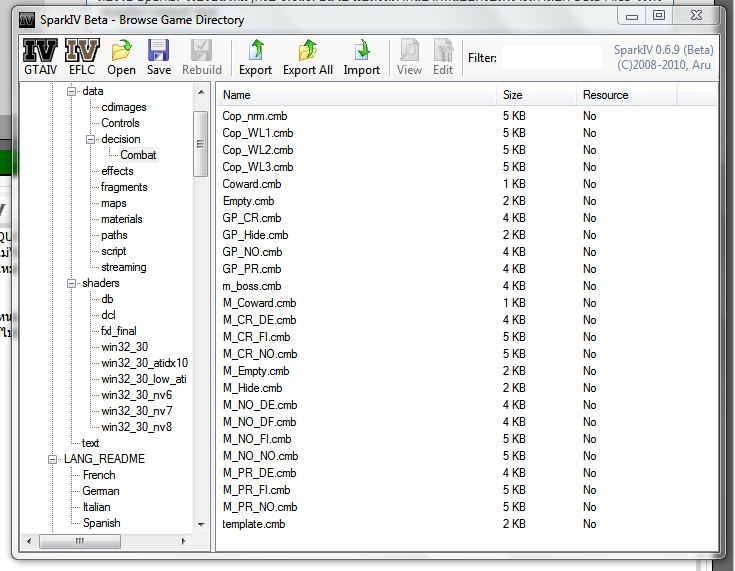Select the win32_30_low_ati folder
The height and width of the screenshot is (571, 735).
(x=144, y=379)
